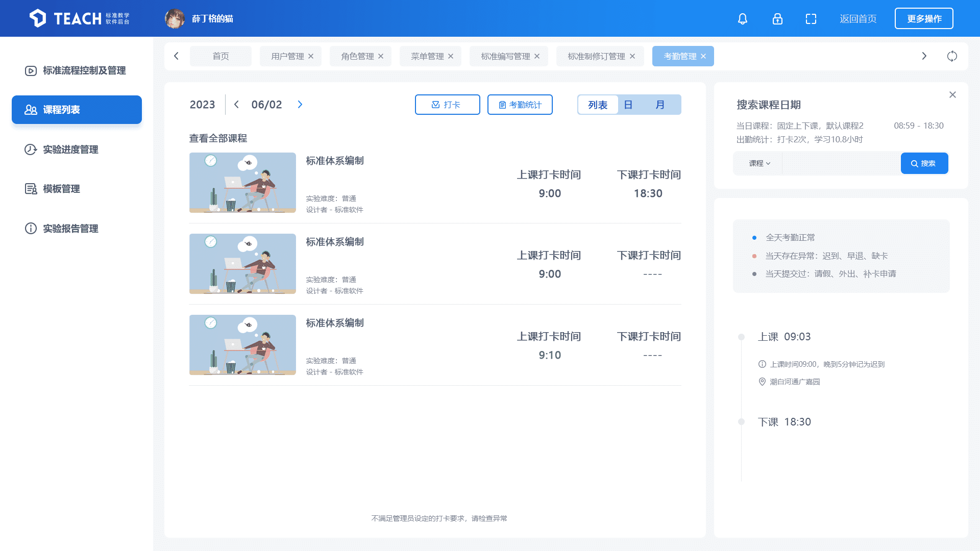980x551 pixels.
Task: Toggle fullscreen mode icon
Action: [811, 19]
